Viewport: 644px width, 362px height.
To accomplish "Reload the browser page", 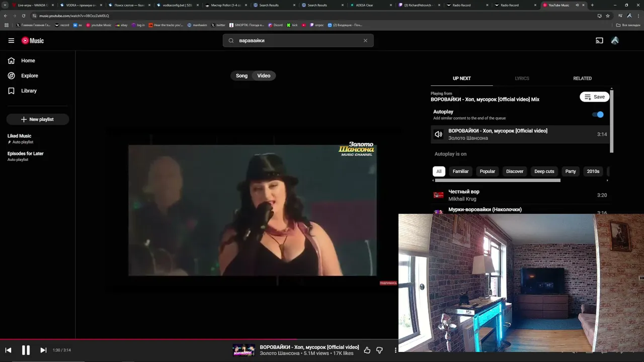I will pyautogui.click(x=23, y=16).
